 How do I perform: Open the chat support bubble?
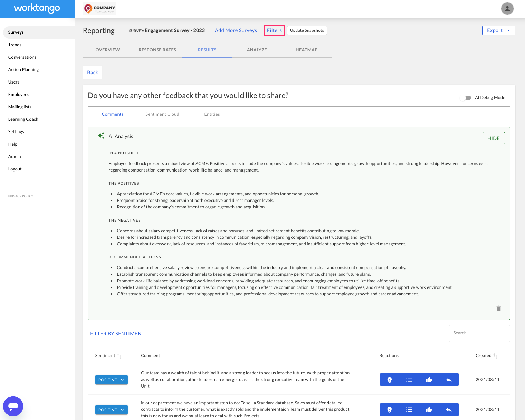click(x=13, y=406)
